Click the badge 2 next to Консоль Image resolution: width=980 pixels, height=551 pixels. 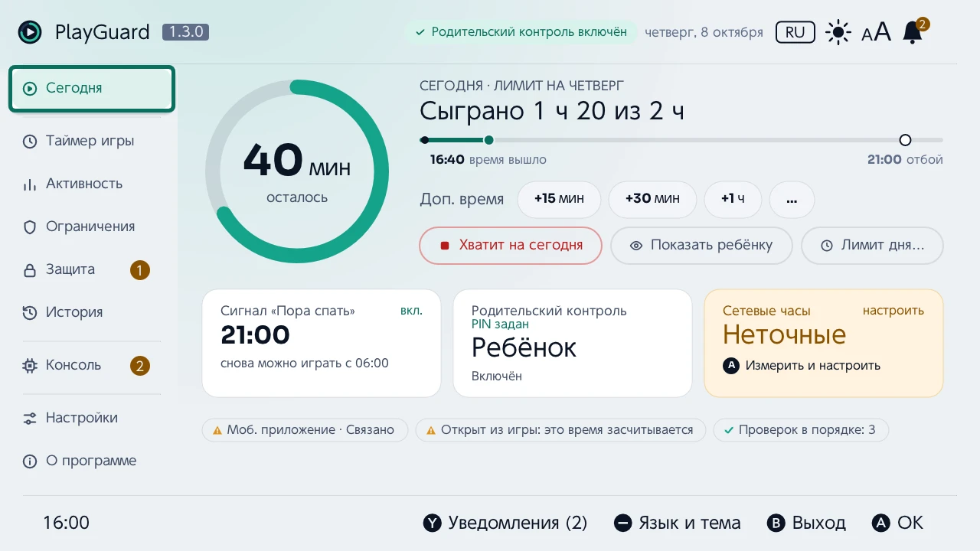tap(139, 366)
